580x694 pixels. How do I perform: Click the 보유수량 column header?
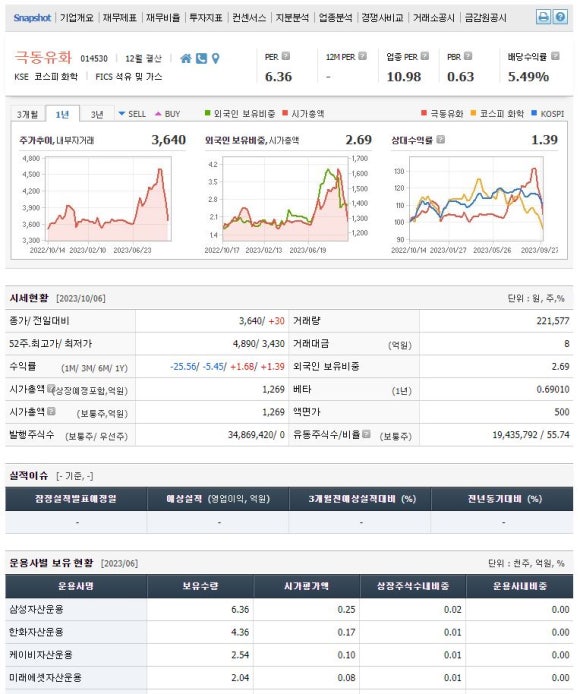[x=200, y=586]
